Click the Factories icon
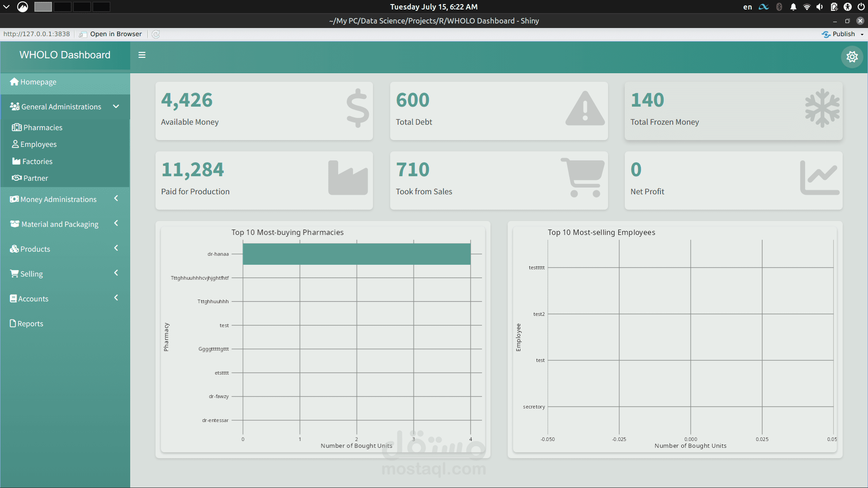 point(15,161)
